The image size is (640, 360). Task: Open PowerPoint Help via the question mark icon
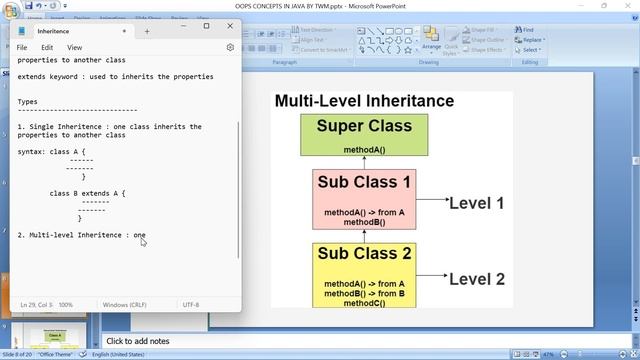coord(635,18)
